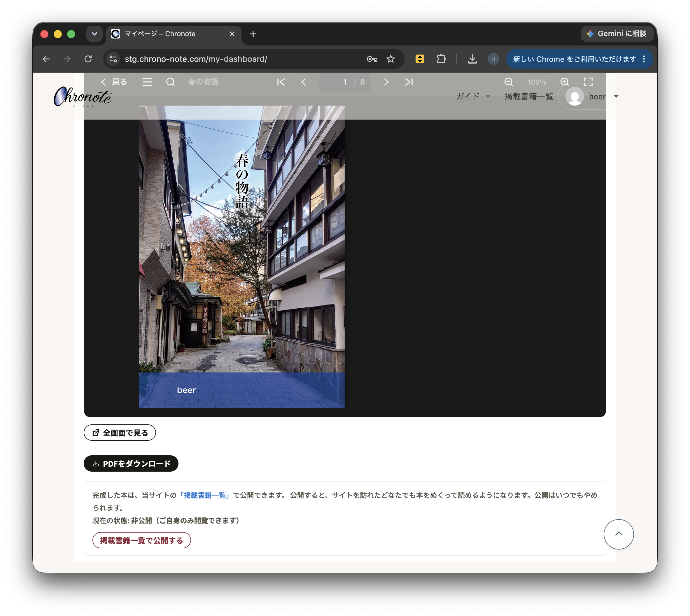Jump to the first page icon
Image resolution: width=690 pixels, height=616 pixels.
coord(281,82)
